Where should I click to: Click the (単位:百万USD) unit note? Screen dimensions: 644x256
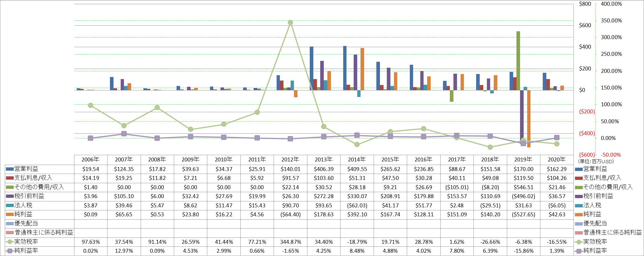point(596,161)
